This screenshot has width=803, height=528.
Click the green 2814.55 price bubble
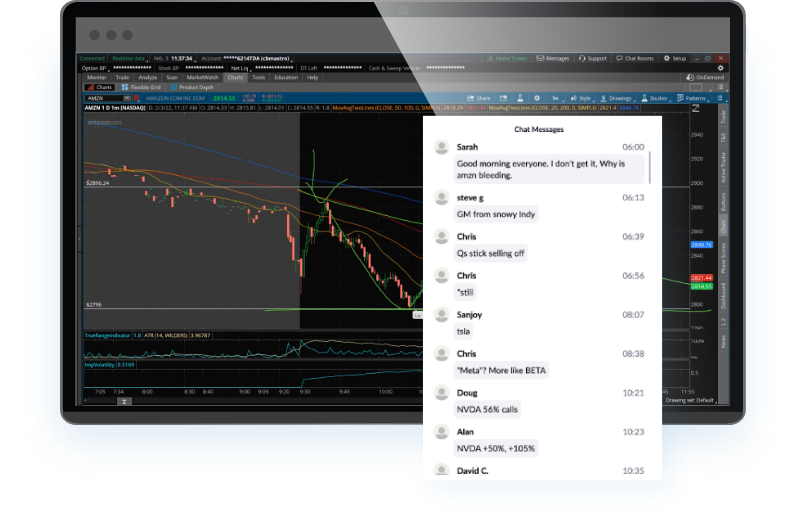tap(701, 286)
